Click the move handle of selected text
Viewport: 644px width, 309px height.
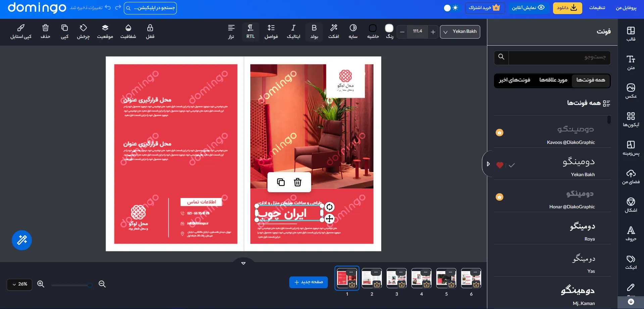pos(330,219)
